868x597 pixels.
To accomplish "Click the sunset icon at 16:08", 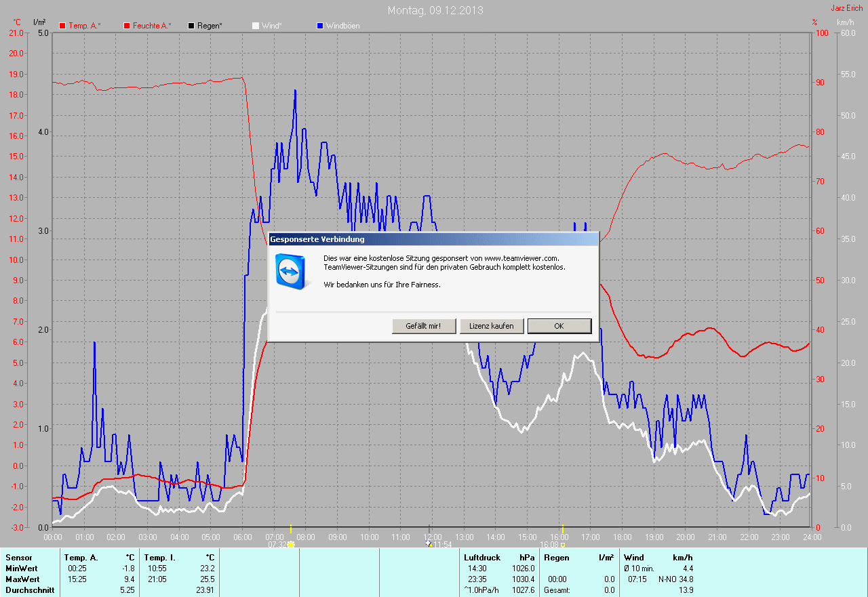I will (563, 544).
